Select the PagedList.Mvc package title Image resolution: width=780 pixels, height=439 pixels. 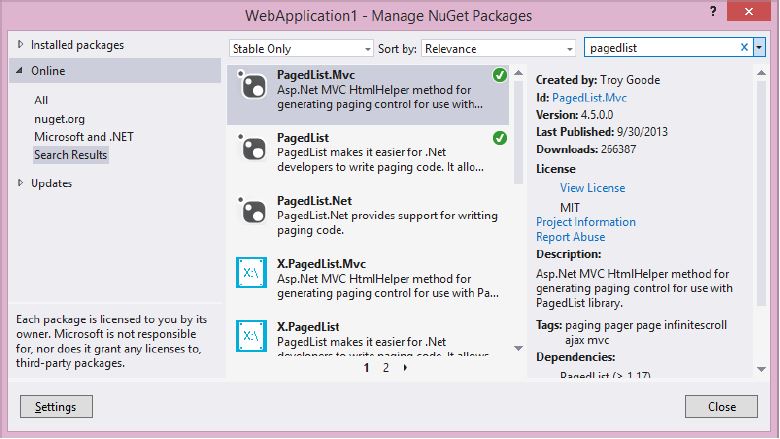point(316,75)
